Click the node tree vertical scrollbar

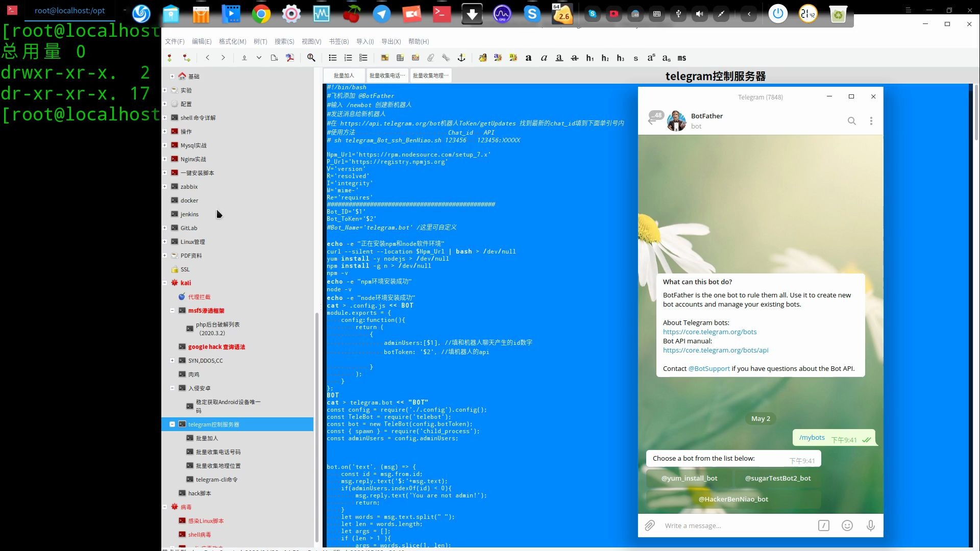coord(317,429)
